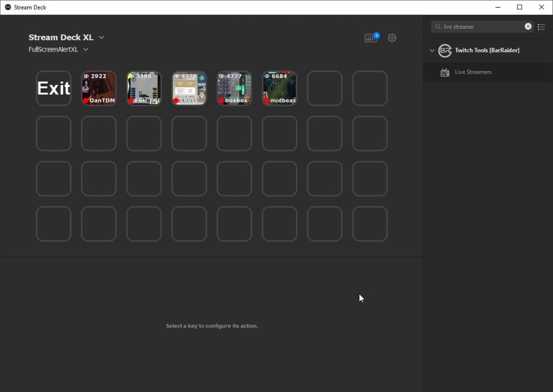Clear the search field text
This screenshot has height=392, width=553.
528,27
